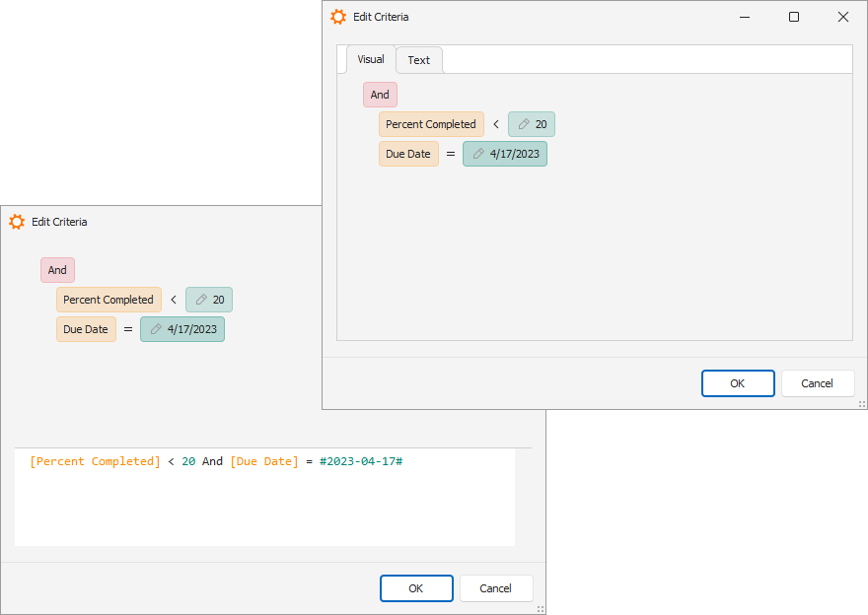Screen dimensions: 868x615
Task: Switch to the Text tab
Action: click(418, 59)
